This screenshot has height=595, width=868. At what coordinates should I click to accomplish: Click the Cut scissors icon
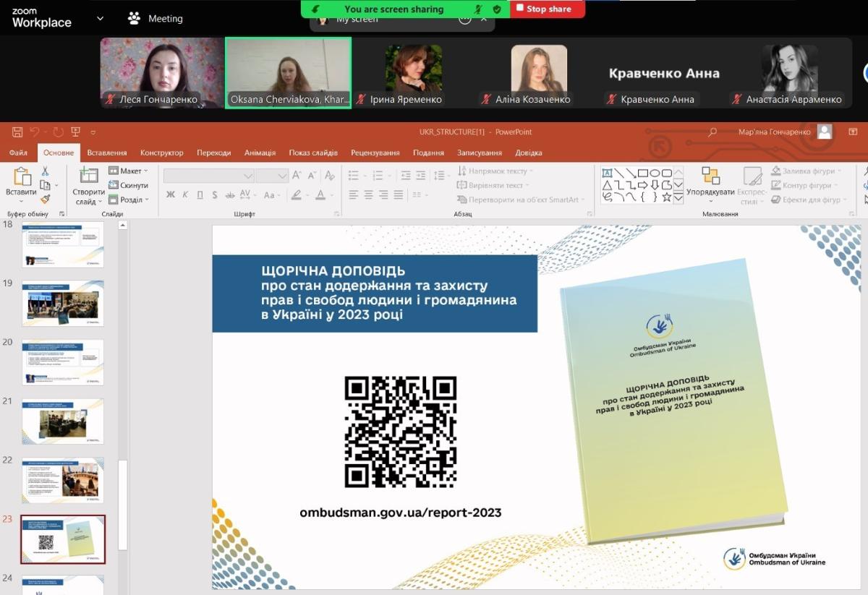45,171
